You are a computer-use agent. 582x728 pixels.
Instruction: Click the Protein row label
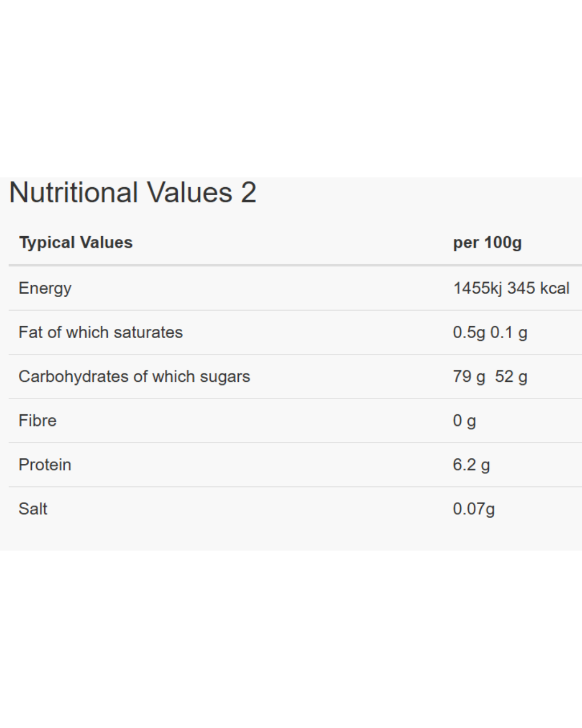pos(45,465)
